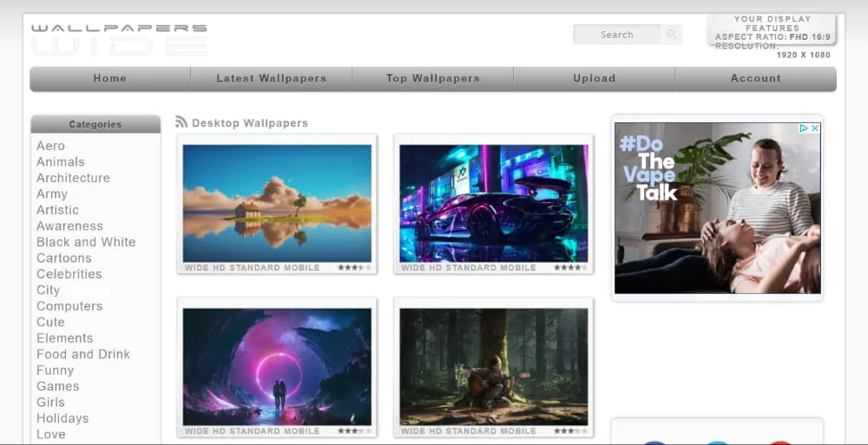Click the Do The Vape Talk advertisement
The image size is (868, 445).
pyautogui.click(x=718, y=208)
